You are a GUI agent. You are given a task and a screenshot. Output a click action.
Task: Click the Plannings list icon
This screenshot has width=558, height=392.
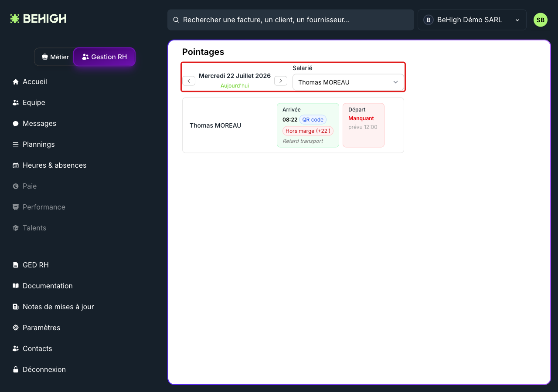coord(16,145)
